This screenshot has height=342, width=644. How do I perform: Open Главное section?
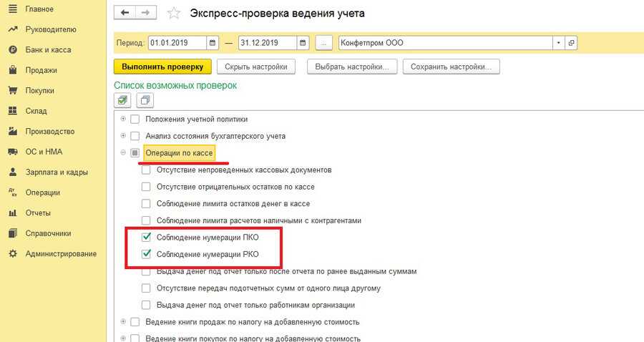click(x=39, y=9)
